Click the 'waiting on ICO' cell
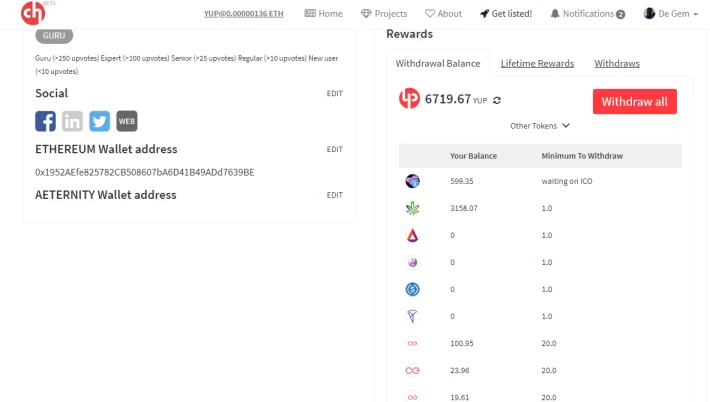This screenshot has width=710, height=402. [566, 181]
